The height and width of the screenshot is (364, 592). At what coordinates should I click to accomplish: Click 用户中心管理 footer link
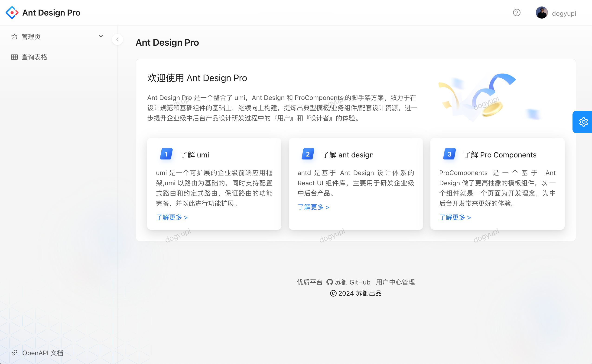[395, 282]
